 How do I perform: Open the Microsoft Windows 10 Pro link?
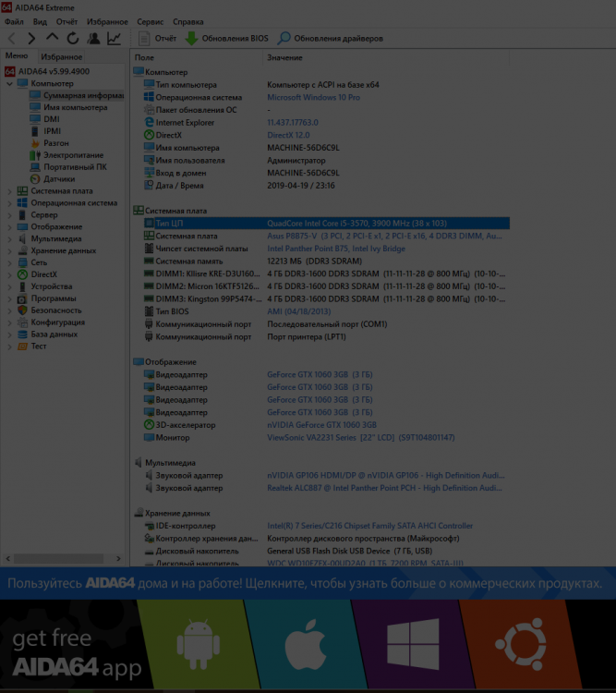point(313,97)
